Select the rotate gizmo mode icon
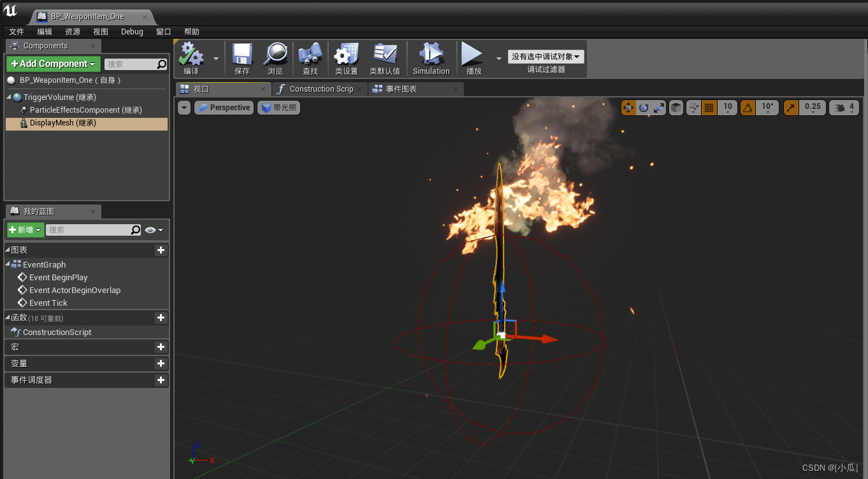This screenshot has width=868, height=479. click(644, 108)
